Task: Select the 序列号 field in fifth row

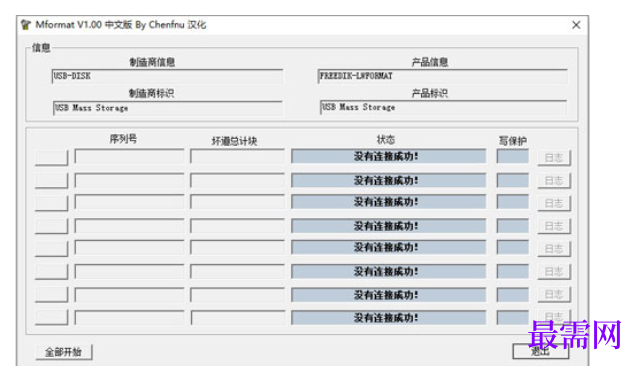Action: 129,248
